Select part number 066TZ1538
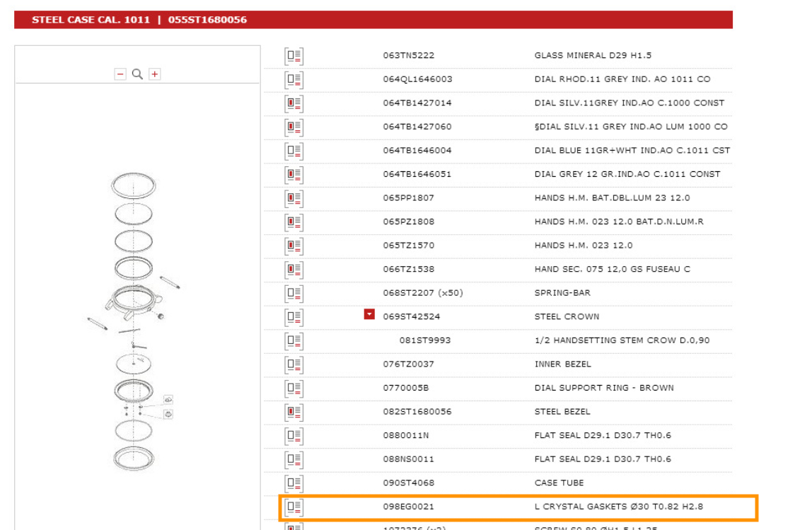 pyautogui.click(x=408, y=269)
